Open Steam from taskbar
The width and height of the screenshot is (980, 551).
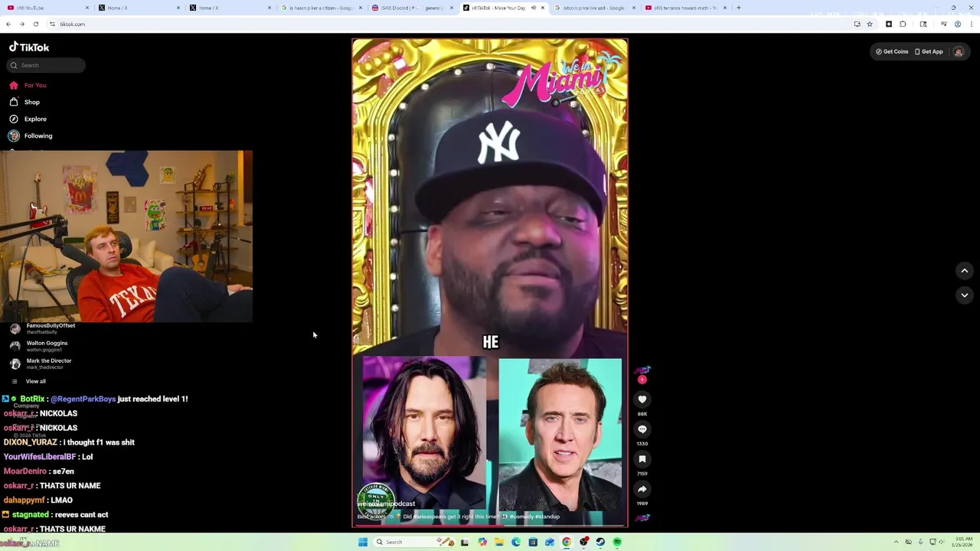600,542
